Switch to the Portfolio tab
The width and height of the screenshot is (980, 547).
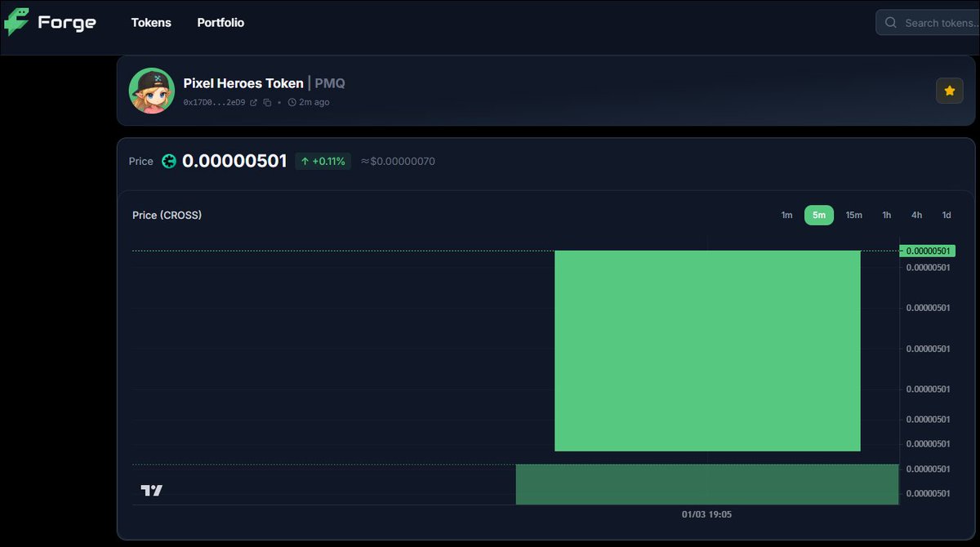[x=220, y=22]
